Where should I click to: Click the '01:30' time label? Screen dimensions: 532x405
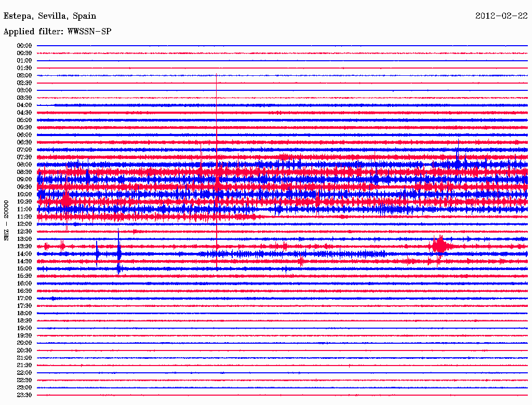point(24,68)
